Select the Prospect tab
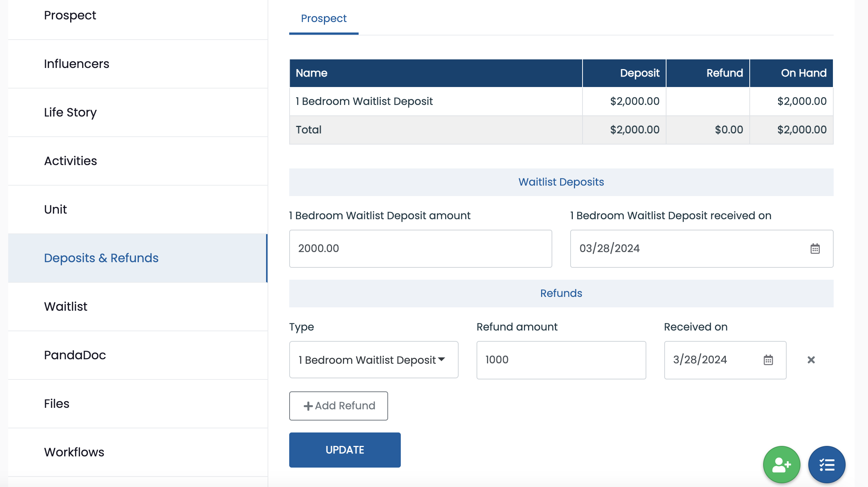868x487 pixels. coord(324,18)
